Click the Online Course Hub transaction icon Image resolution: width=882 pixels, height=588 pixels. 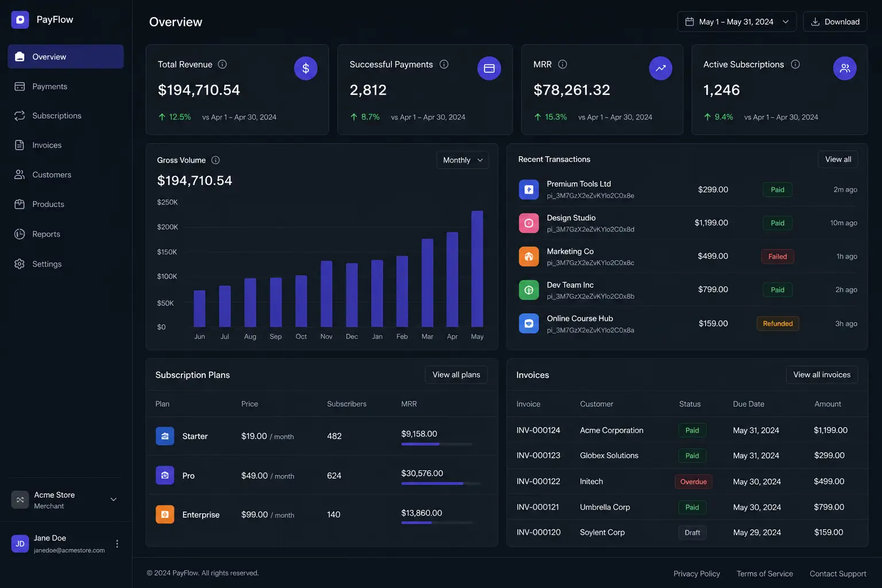pos(529,323)
